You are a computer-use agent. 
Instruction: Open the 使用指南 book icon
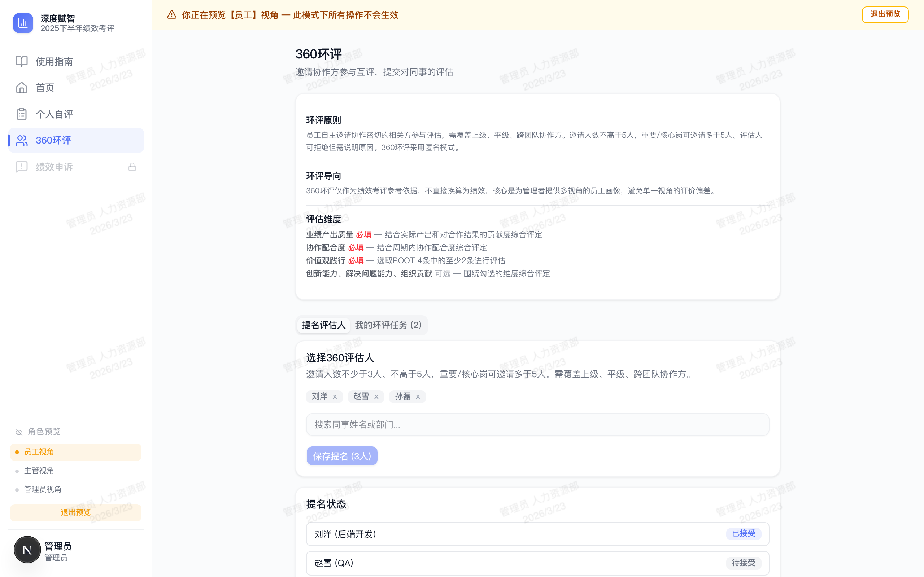21,61
